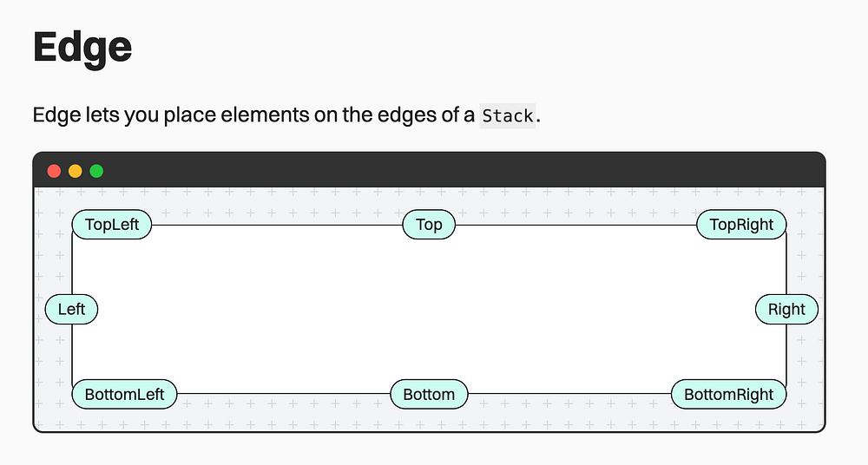Click the red close dot
868x465 pixels.
(54, 171)
